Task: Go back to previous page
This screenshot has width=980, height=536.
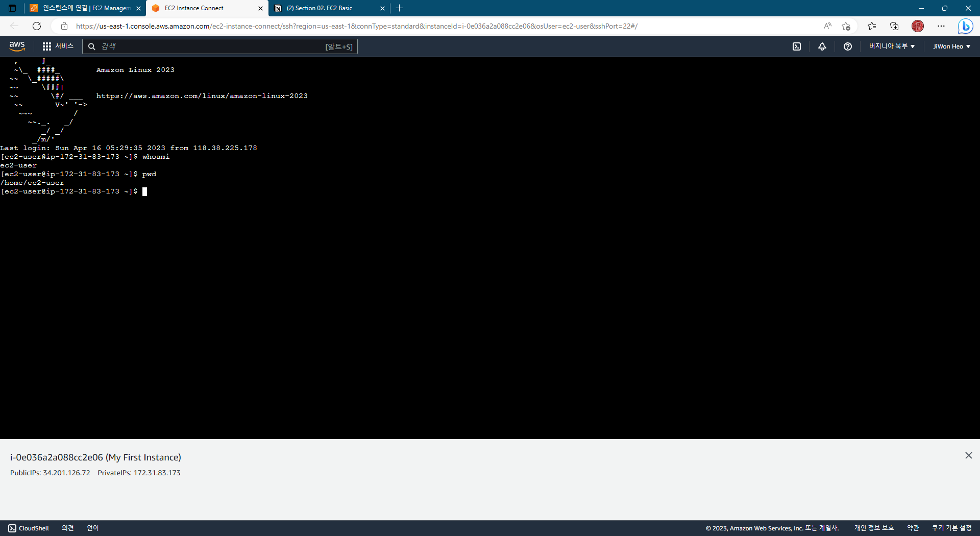Action: 14,26
